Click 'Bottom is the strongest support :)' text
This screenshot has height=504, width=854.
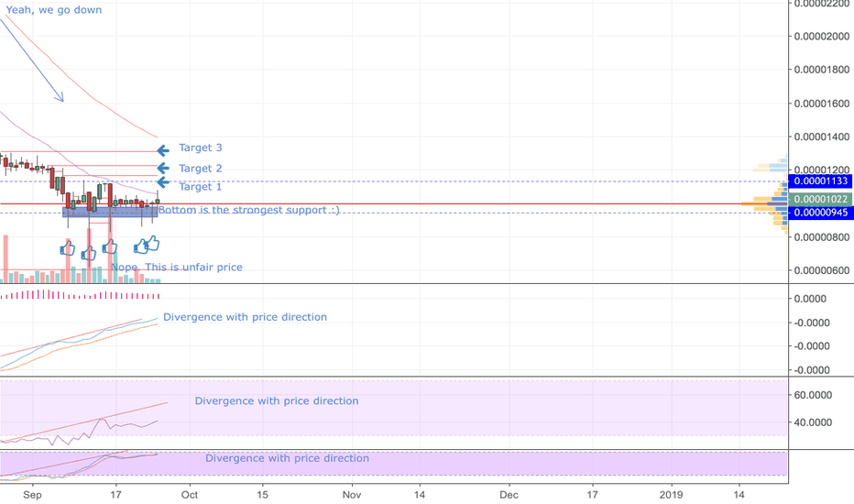[x=249, y=210]
